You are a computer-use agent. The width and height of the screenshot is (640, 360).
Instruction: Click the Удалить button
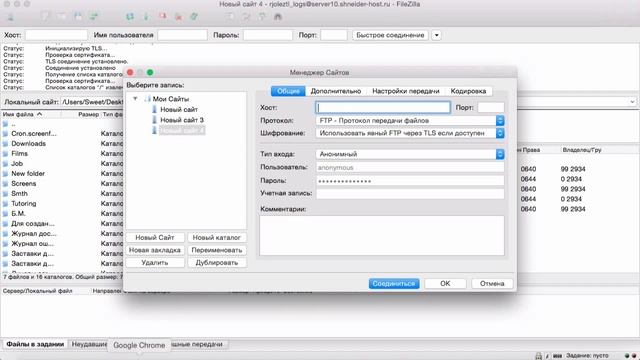(155, 262)
